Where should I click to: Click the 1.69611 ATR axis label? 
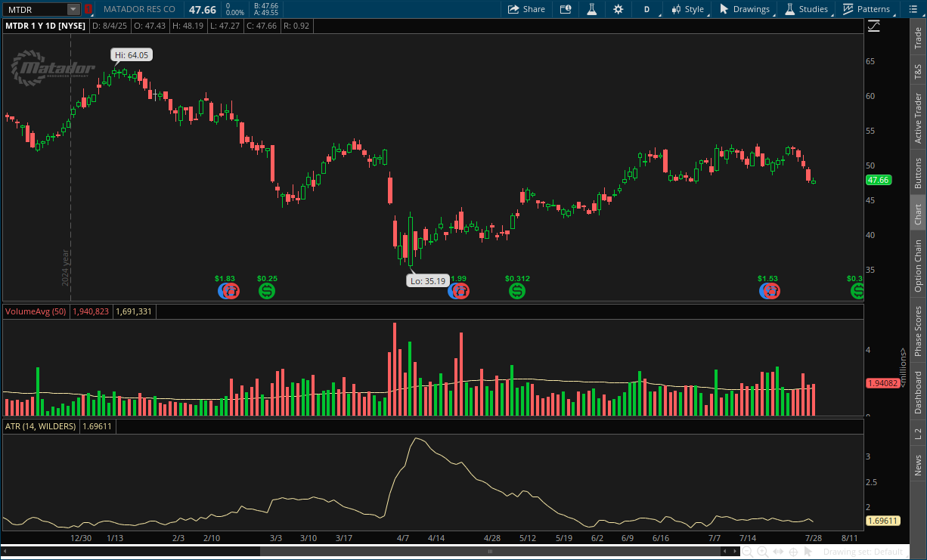tap(883, 521)
